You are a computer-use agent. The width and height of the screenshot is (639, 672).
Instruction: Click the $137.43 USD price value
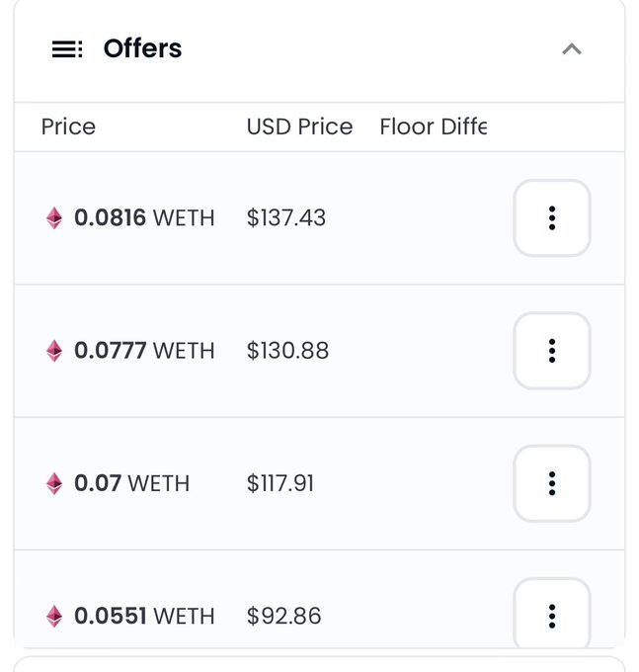pos(286,217)
